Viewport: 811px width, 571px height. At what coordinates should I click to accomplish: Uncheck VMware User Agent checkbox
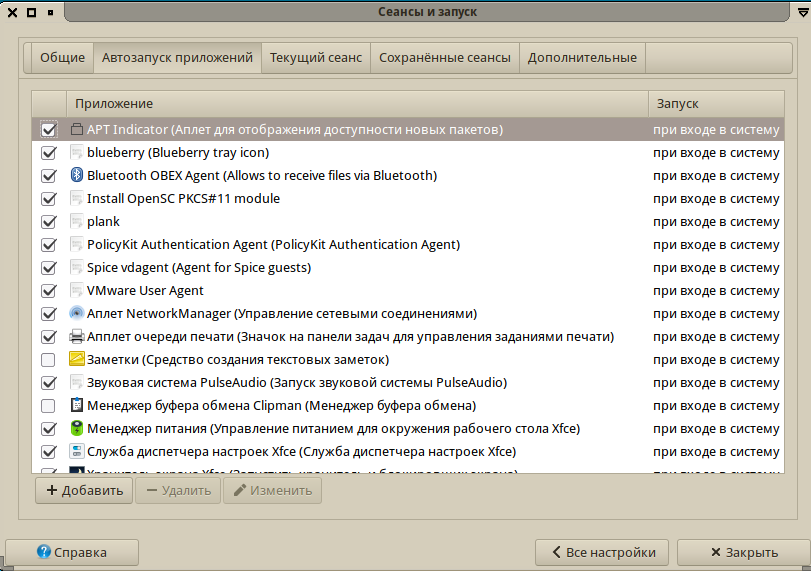(49, 291)
